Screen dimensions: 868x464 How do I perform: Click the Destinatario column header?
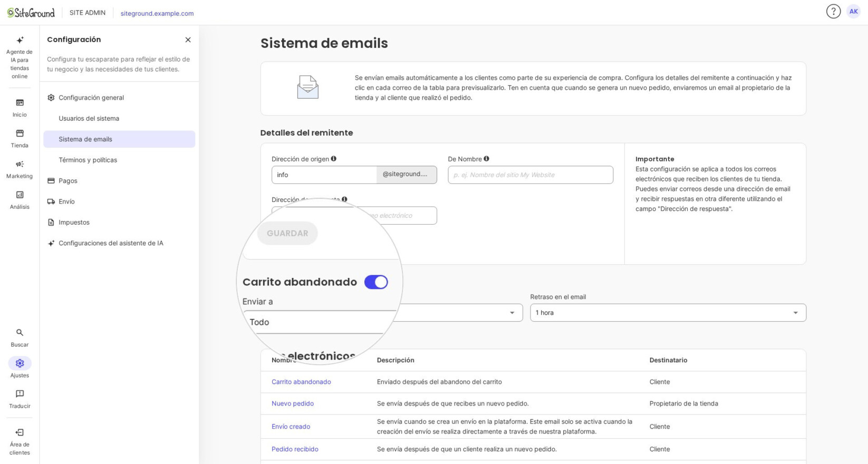[x=668, y=360]
